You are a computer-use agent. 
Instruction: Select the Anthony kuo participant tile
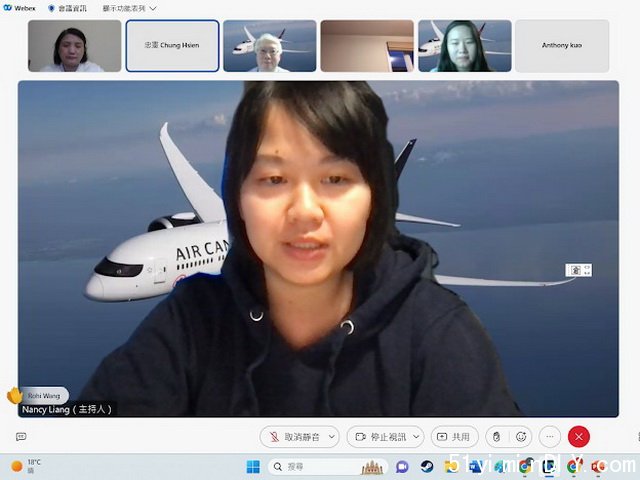pos(562,46)
